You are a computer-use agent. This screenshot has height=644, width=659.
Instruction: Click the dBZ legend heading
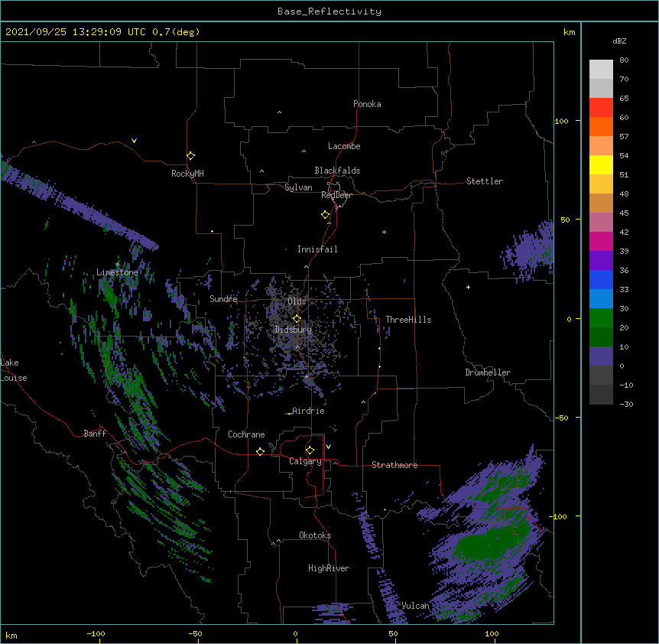(619, 41)
